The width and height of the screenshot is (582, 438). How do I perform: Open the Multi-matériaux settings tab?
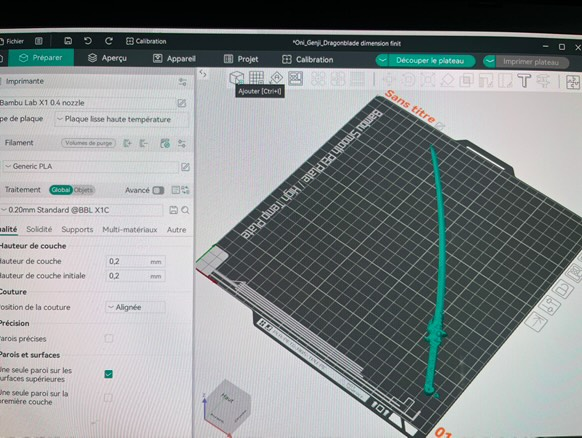click(x=130, y=230)
